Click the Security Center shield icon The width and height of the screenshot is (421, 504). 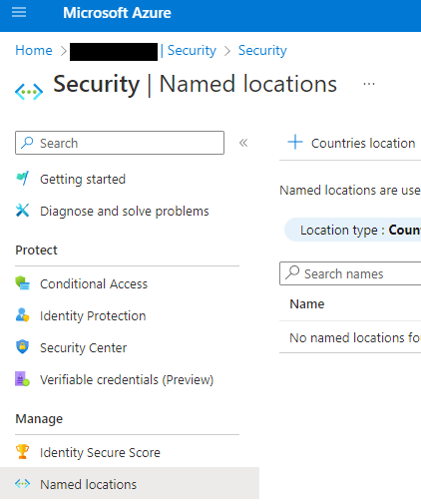click(23, 346)
